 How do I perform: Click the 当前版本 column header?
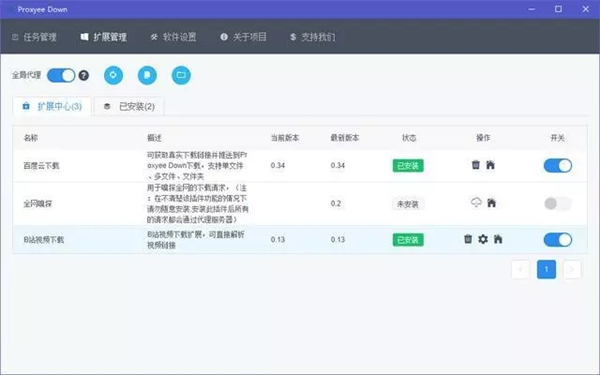(285, 138)
